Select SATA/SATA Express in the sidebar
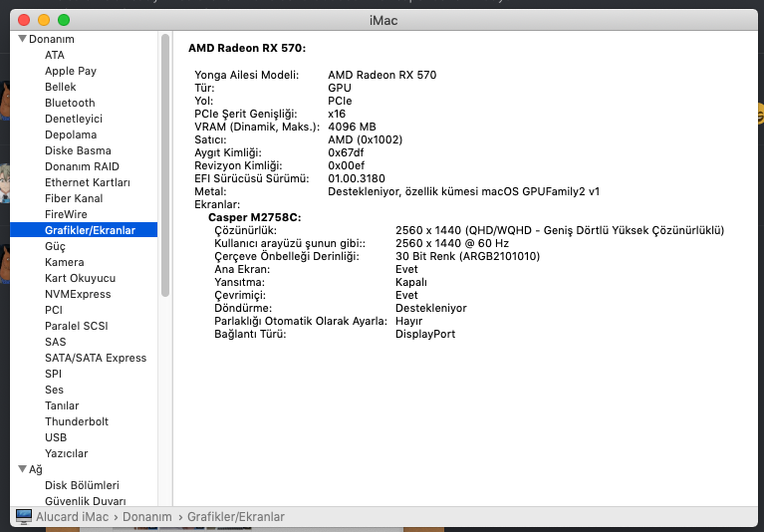The width and height of the screenshot is (764, 532). tap(96, 358)
